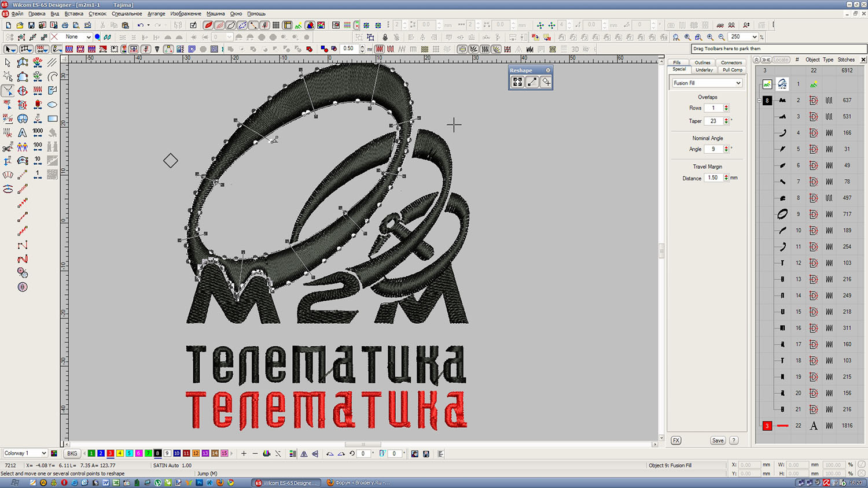Toggle the Satin stitch type button
This screenshot has width=868, height=488.
coord(380,49)
